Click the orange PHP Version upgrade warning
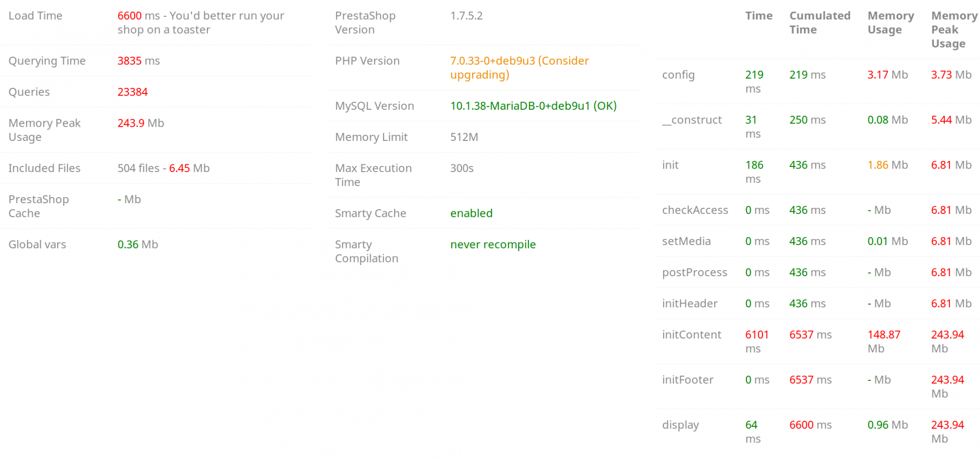Image resolution: width=980 pixels, height=458 pixels. click(519, 68)
